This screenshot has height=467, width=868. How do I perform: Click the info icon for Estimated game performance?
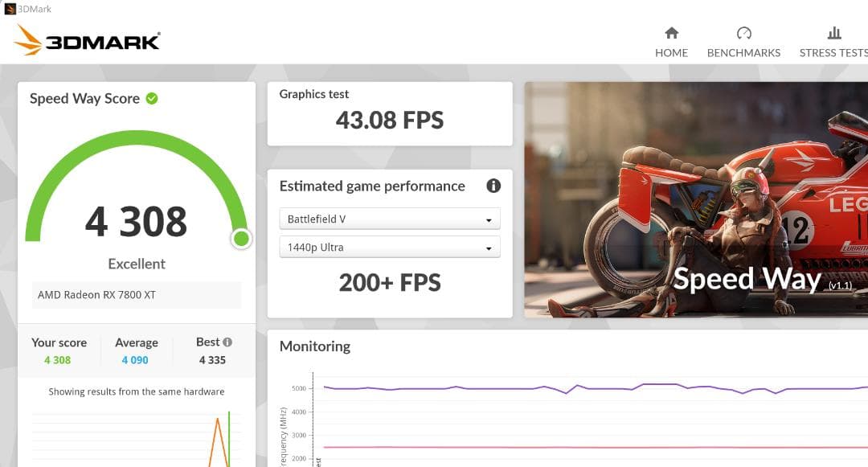coord(493,186)
